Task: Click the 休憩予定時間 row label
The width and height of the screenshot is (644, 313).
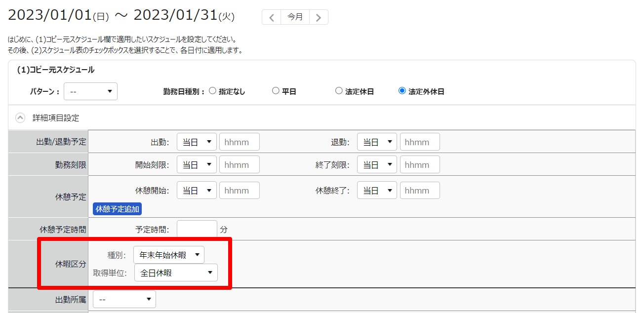Action: click(63, 230)
